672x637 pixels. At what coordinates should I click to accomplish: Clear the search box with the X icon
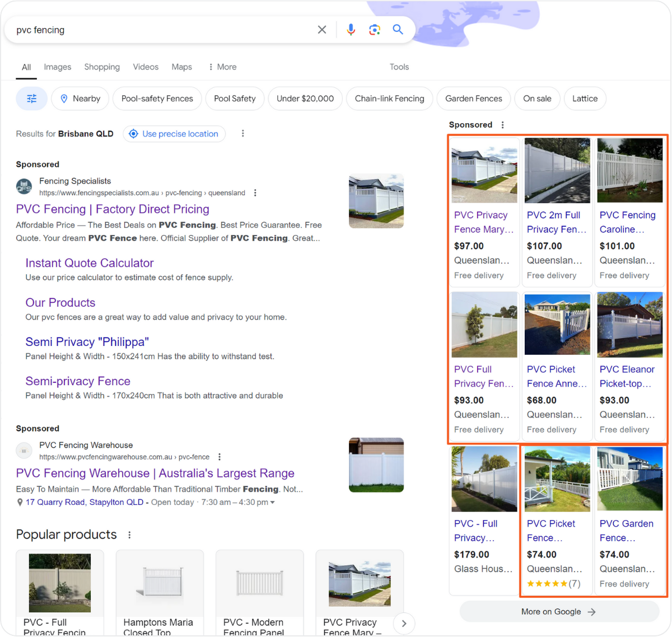click(322, 30)
